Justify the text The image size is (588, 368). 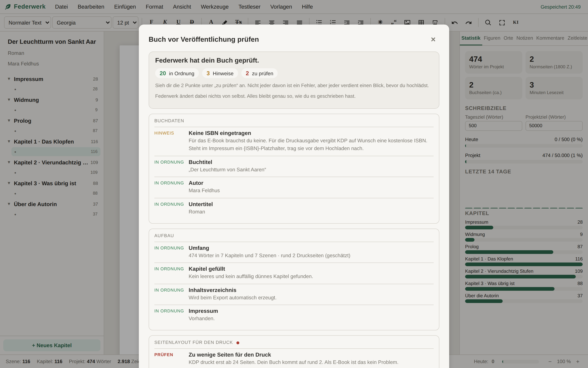coord(299,22)
